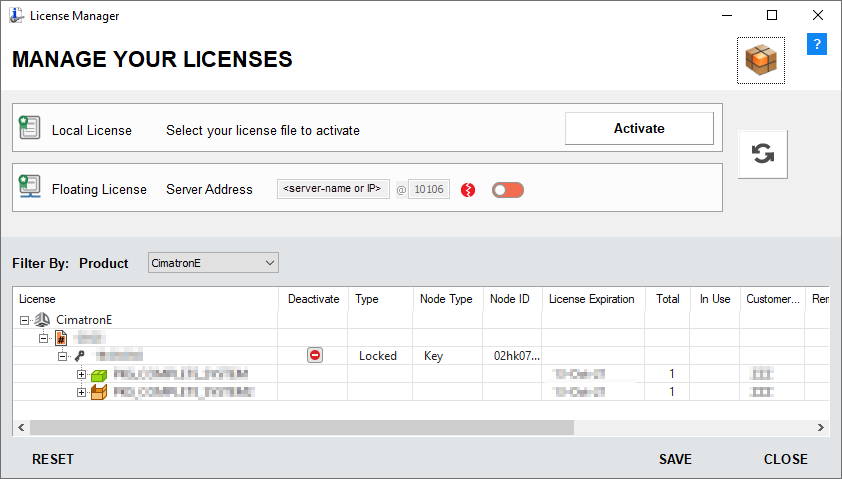Click the scrollbar left arrow
The image size is (842, 479).
click(21, 427)
